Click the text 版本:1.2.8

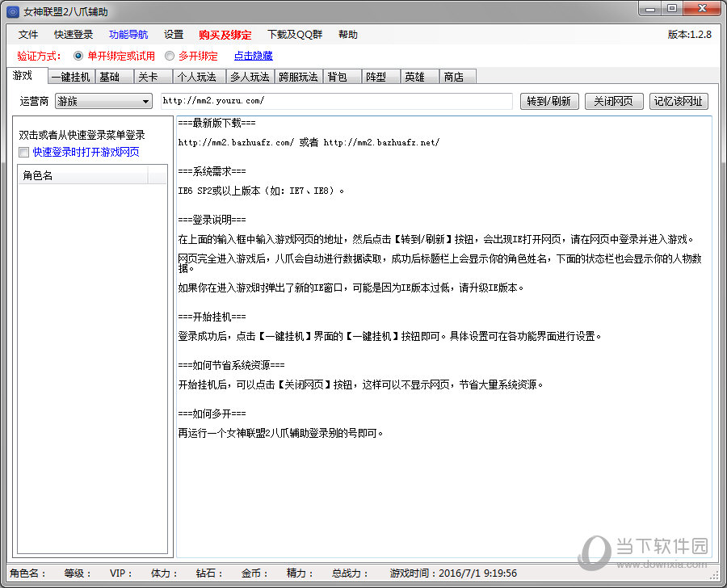(x=690, y=35)
